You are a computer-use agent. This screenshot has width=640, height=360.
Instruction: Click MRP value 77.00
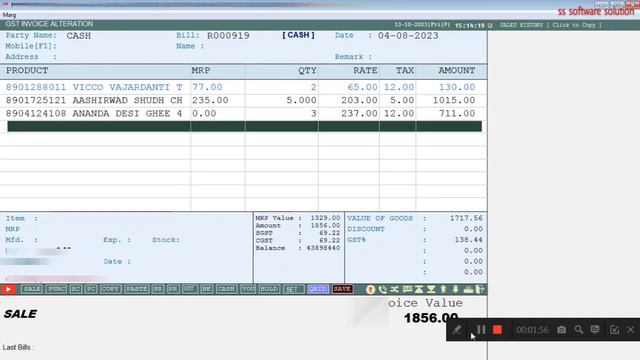pyautogui.click(x=207, y=87)
